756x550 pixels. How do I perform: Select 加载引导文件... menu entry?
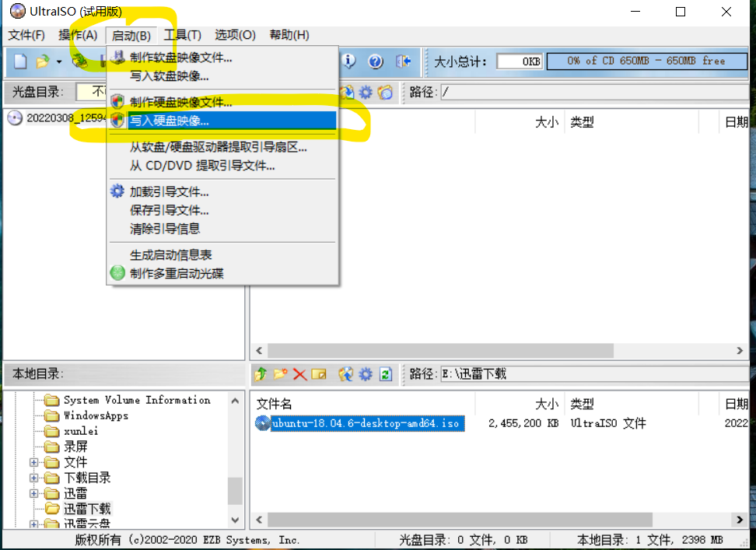point(222,191)
